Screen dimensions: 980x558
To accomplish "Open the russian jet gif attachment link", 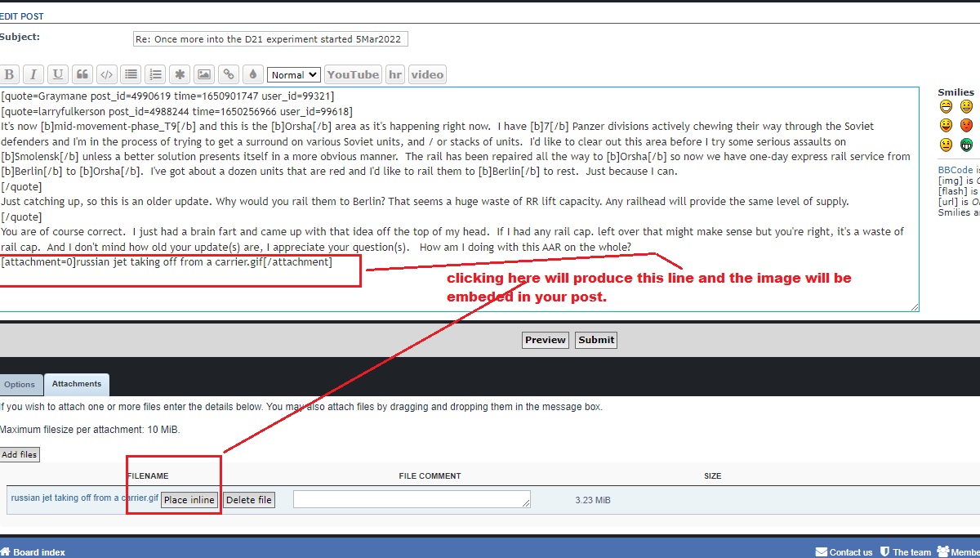I will tap(85, 498).
